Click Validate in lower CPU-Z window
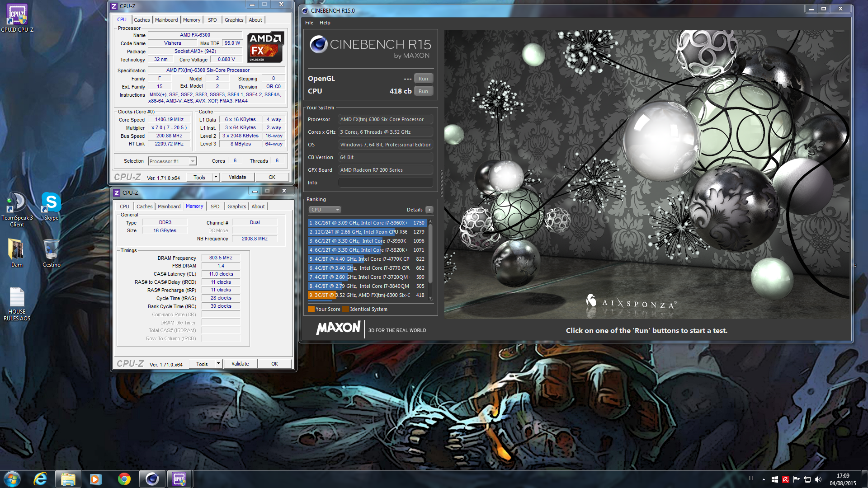The width and height of the screenshot is (868, 488). point(240,364)
